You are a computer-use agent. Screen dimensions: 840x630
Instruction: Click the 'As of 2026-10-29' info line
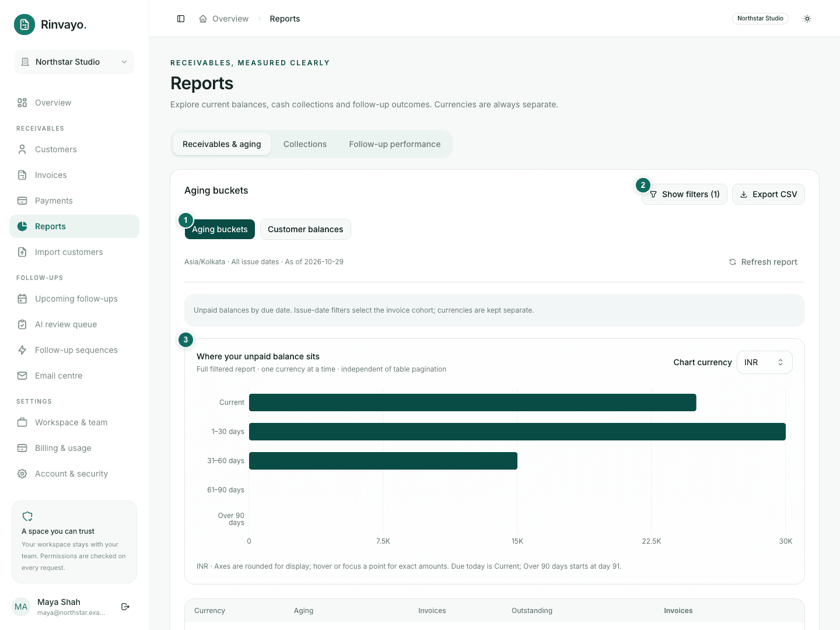click(x=264, y=262)
